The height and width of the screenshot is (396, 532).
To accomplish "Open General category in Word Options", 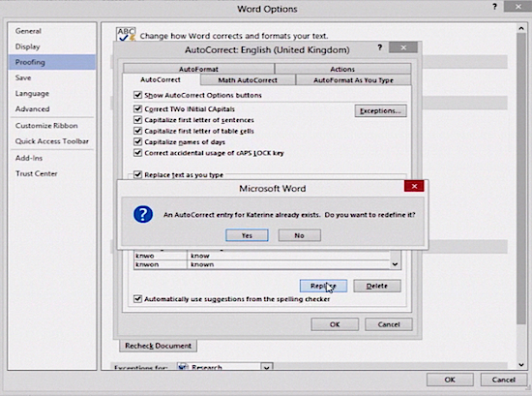I will tap(52, 31).
